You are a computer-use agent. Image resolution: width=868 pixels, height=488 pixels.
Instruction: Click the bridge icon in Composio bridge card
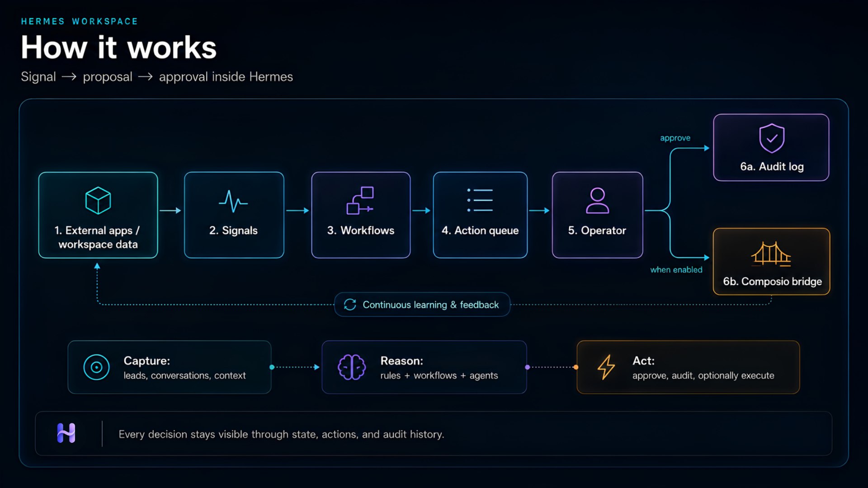coord(771,254)
